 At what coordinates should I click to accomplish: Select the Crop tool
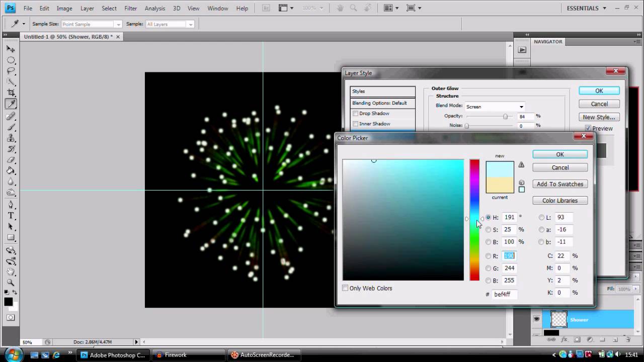[x=11, y=93]
